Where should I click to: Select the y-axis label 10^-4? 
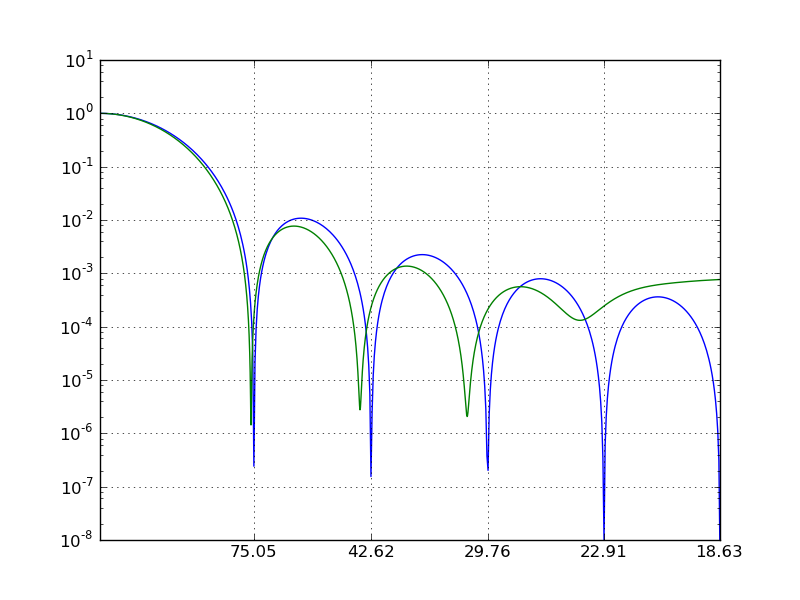tap(77, 327)
